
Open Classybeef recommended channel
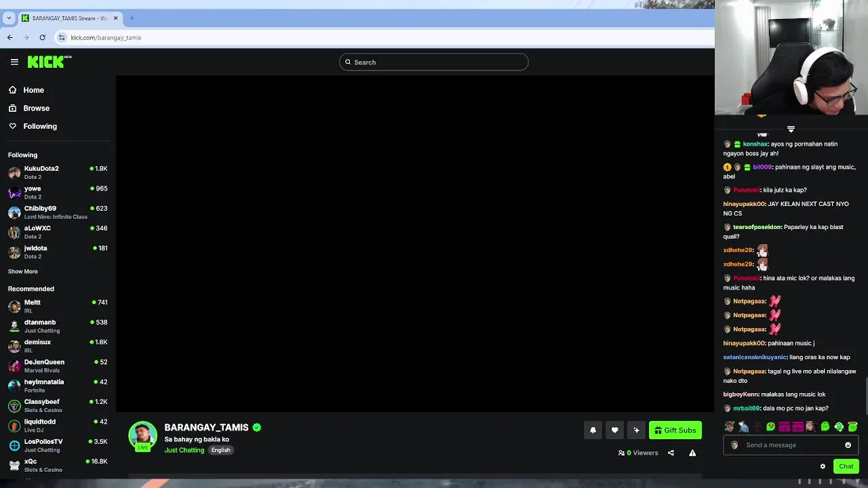point(58,405)
